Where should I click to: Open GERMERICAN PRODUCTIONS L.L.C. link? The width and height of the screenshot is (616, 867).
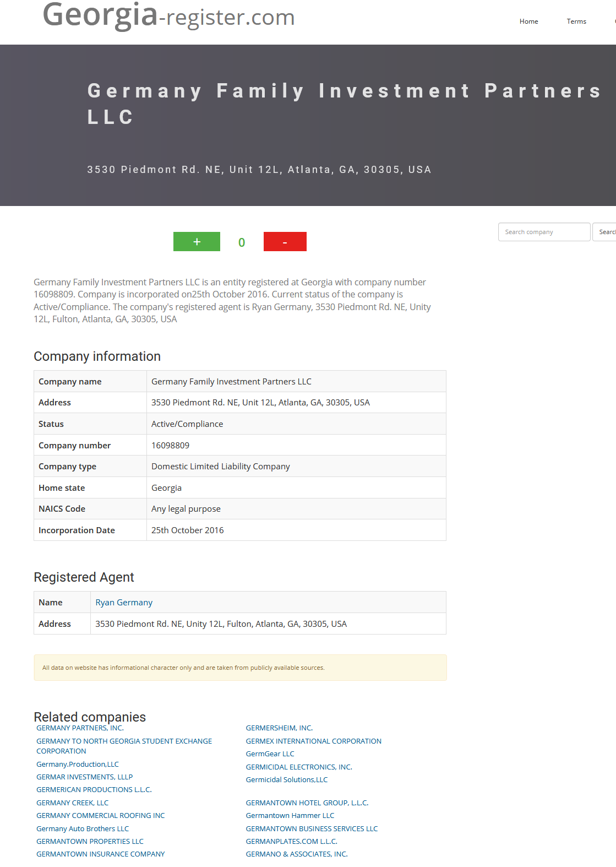[94, 790]
